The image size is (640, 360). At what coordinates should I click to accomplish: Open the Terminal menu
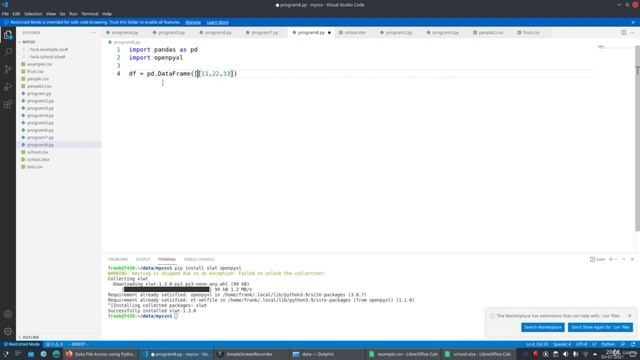pyautogui.click(x=90, y=14)
